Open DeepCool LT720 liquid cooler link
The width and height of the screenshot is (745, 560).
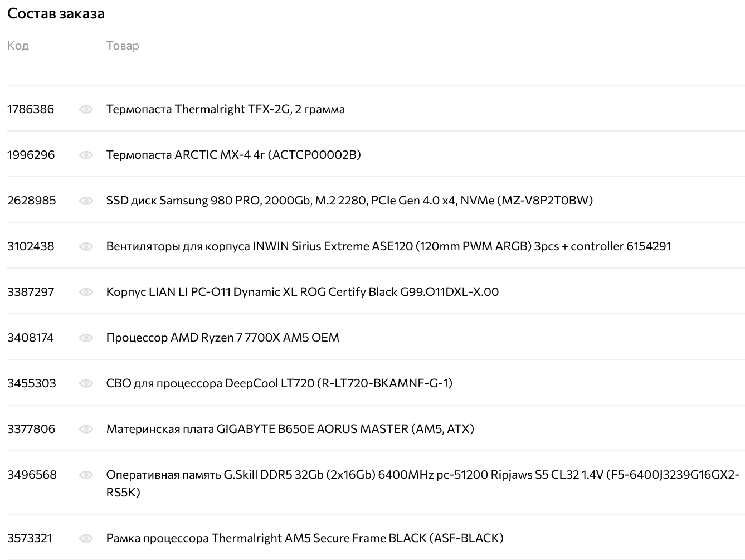pos(279,383)
